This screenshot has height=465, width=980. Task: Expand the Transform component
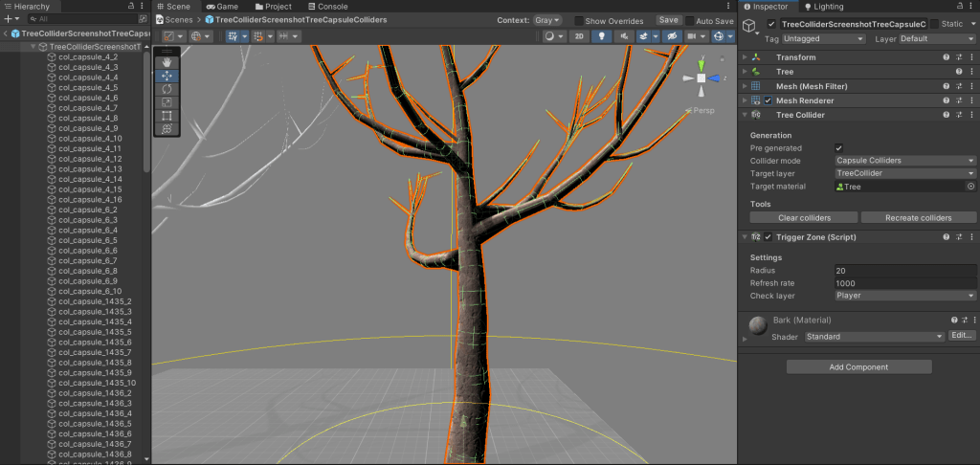[x=746, y=57]
